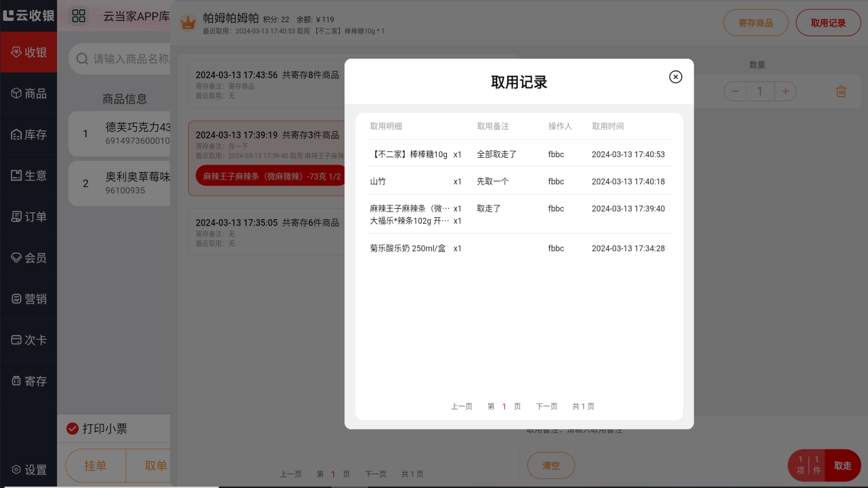
Task: Go to 商品 products in sidebar
Action: click(x=29, y=93)
